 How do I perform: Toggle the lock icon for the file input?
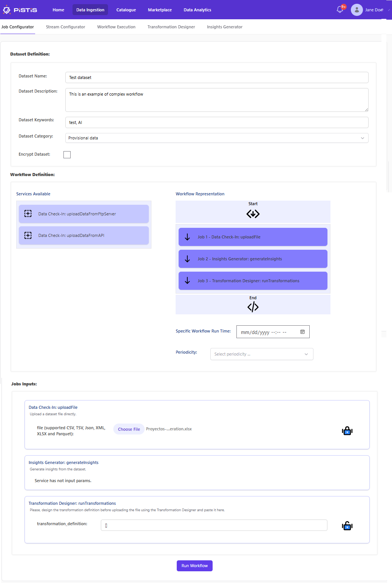[x=347, y=431]
